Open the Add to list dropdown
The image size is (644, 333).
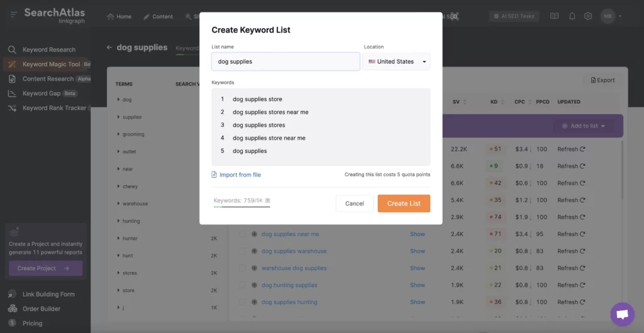click(x=584, y=126)
